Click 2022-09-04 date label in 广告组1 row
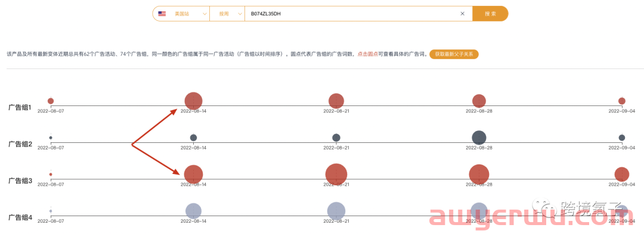Screen dimensions: 644x237 click(622, 111)
